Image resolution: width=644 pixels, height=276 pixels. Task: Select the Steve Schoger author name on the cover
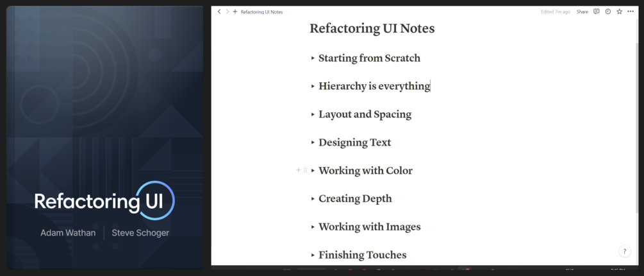[x=140, y=233]
